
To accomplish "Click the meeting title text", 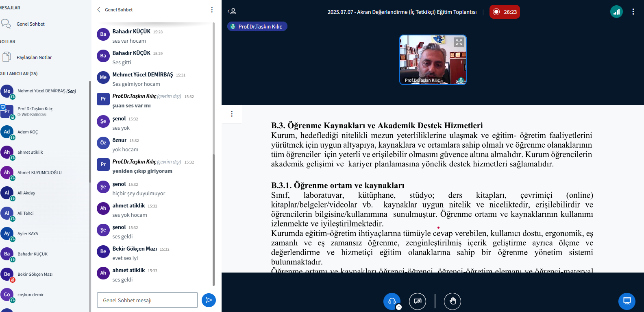I will tap(402, 12).
